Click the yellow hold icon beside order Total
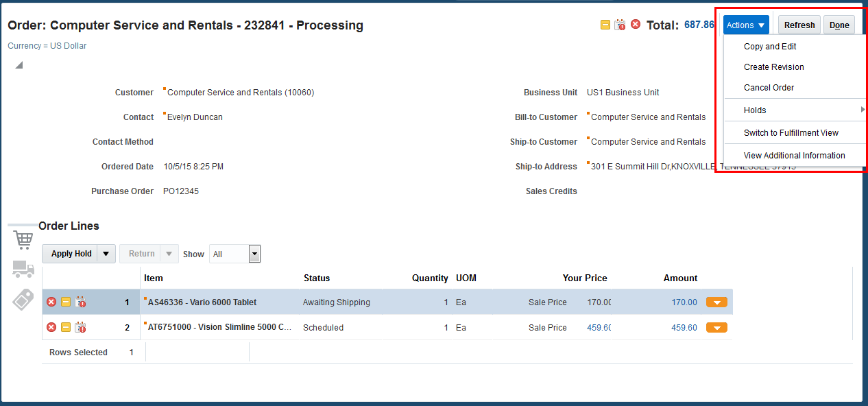 click(x=605, y=24)
